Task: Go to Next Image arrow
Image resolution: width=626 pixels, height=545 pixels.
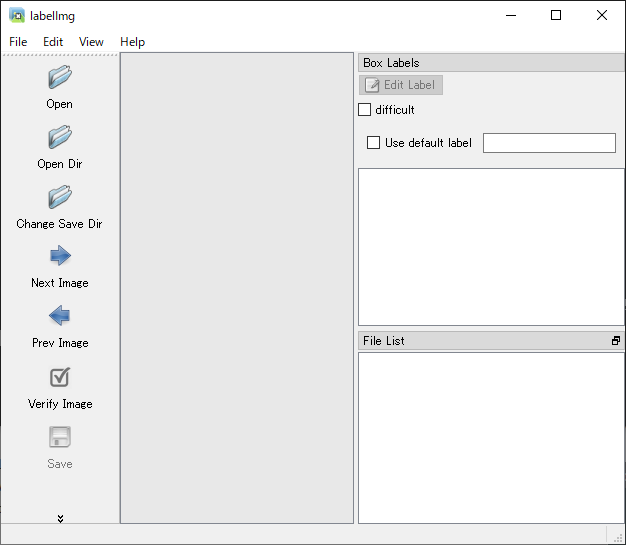Action: (60, 256)
